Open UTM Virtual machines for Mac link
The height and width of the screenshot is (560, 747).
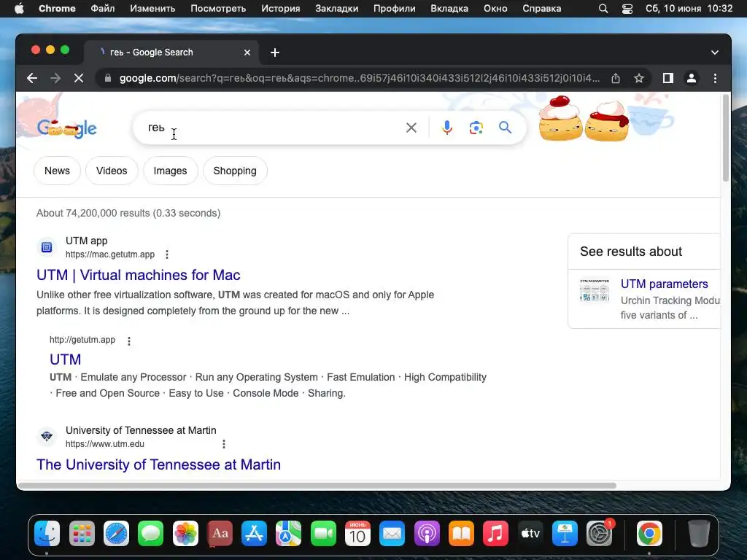click(138, 275)
